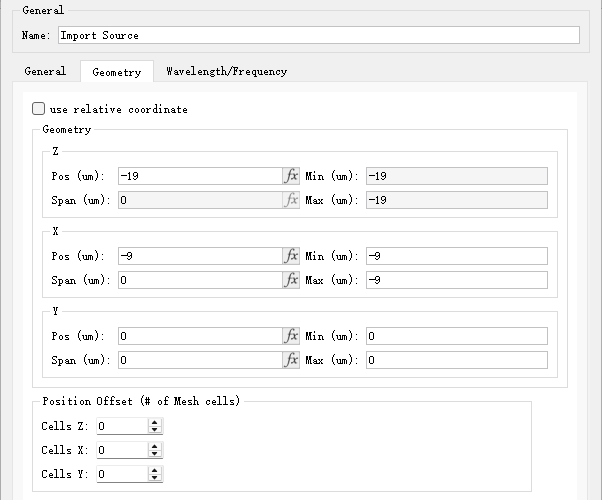The height and width of the screenshot is (500, 602).
Task: Click the 'use relative coordinate' label text
Action: 119,109
